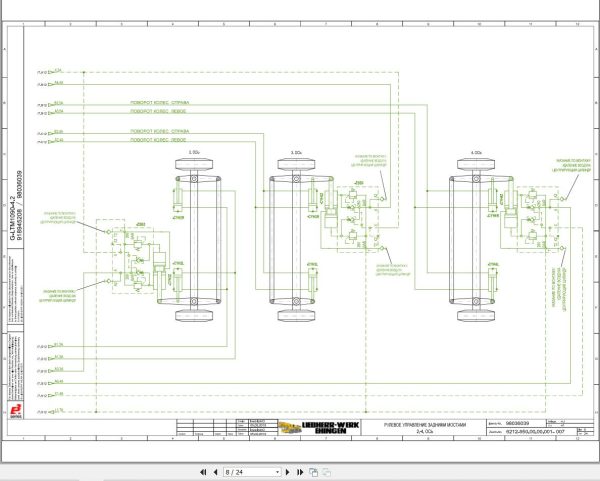Click the 4. ОСь axle label
Image resolution: width=600 pixels, height=481 pixels.
[476, 152]
